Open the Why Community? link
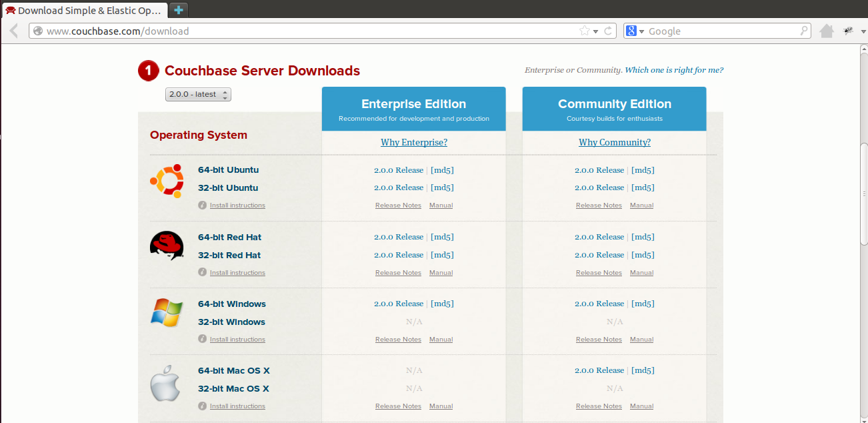Image resolution: width=868 pixels, height=423 pixels. click(615, 142)
